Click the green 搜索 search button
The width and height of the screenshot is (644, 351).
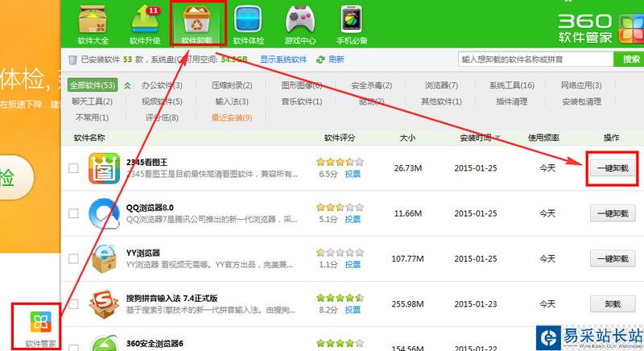point(630,59)
